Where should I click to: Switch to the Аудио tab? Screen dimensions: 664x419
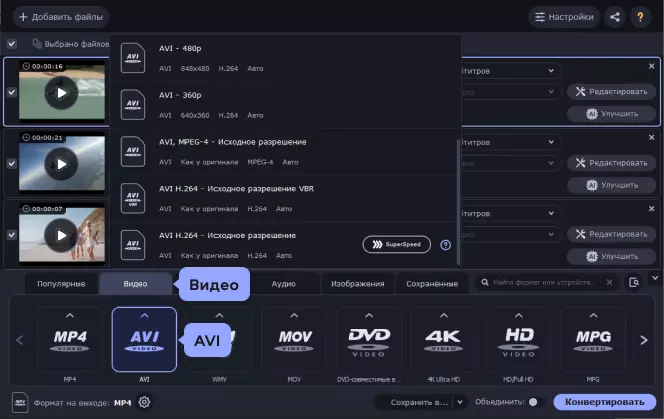coord(283,284)
